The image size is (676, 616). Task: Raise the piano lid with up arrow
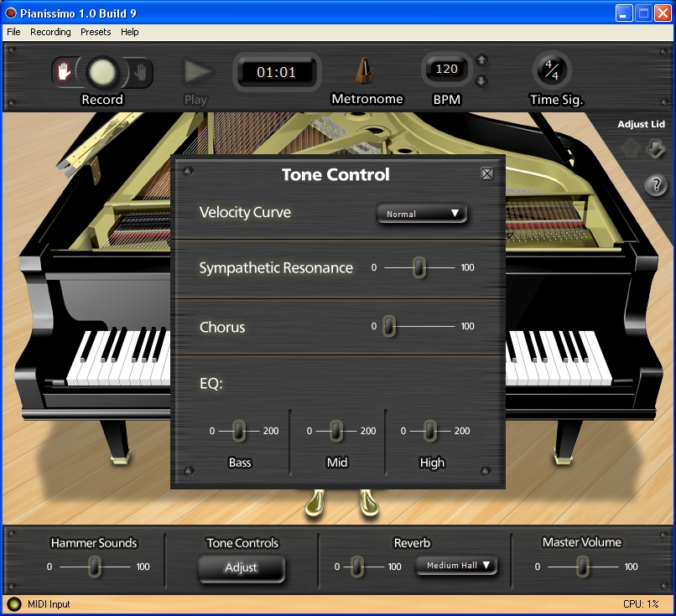631,149
